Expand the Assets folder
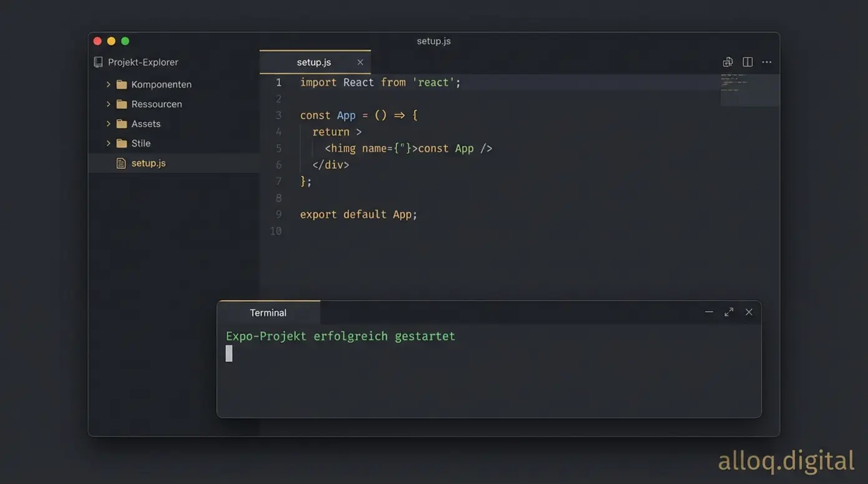 tap(107, 123)
